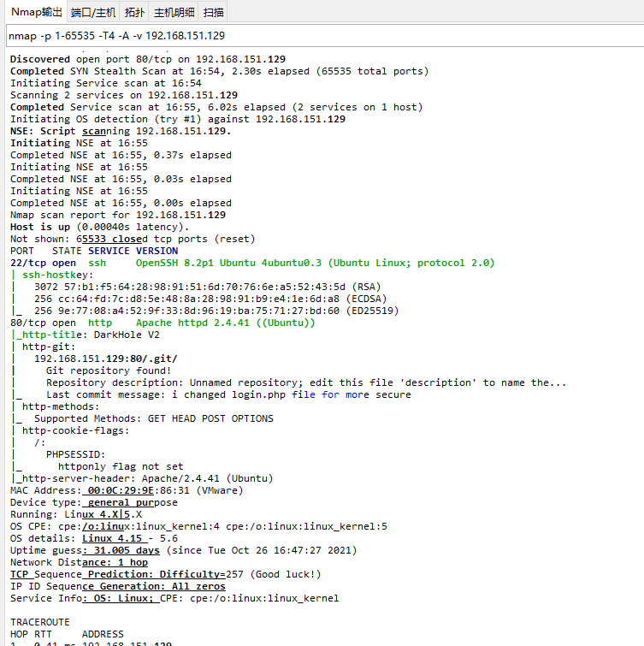Click the 'httponly flag not set' line
Image resolution: width=644 pixels, height=646 pixels.
[x=121, y=466]
